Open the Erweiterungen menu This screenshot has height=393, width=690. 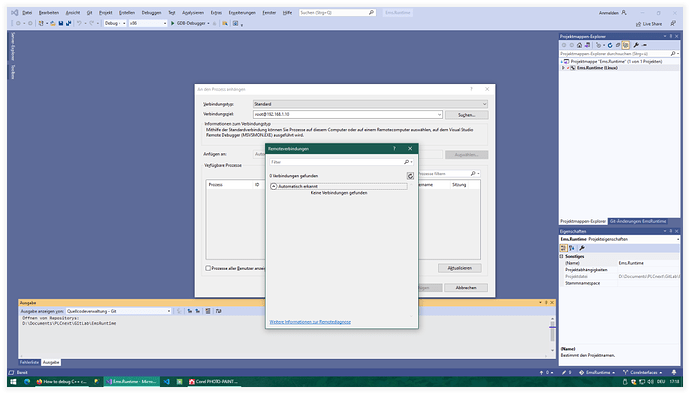(242, 13)
